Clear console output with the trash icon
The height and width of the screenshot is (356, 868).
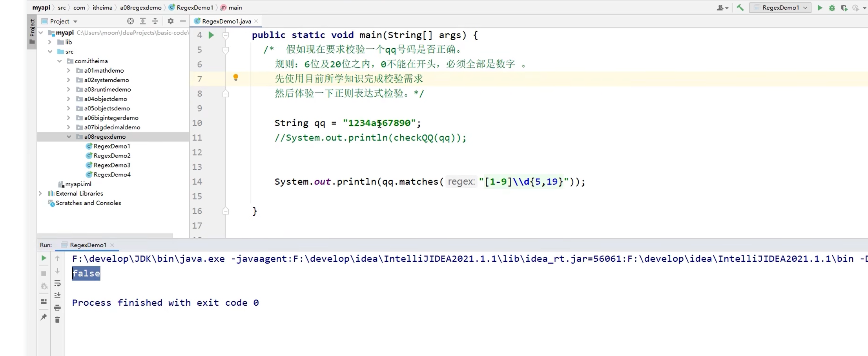[57, 320]
